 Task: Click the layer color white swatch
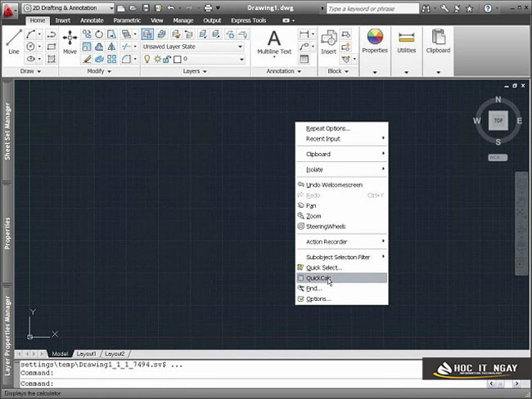click(177, 60)
